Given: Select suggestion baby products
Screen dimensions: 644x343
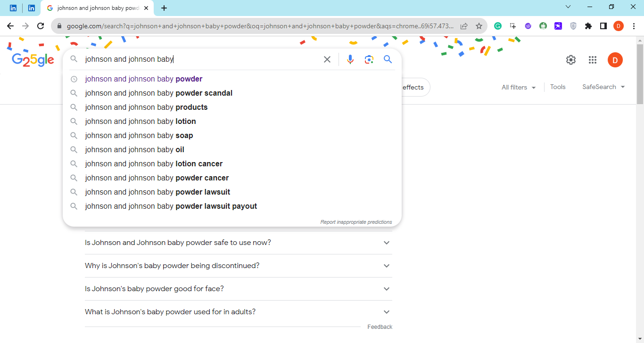Looking at the screenshot, I should pyautogui.click(x=232, y=107).
